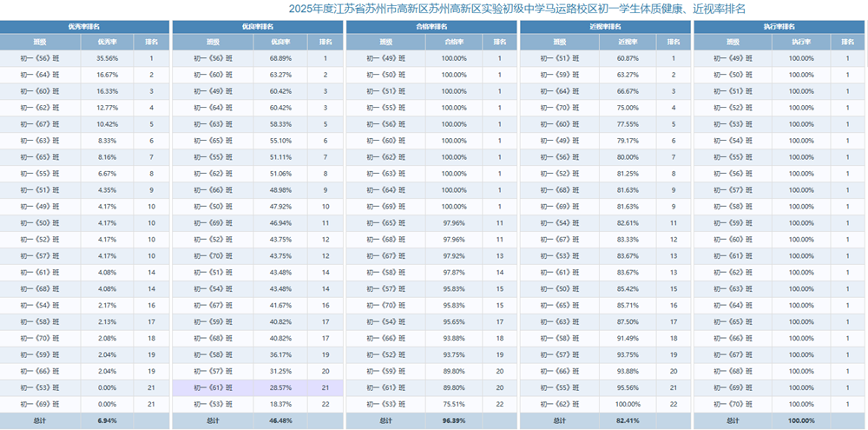
Task: Click the 优秀率排名 table header
Action: pyautogui.click(x=84, y=27)
